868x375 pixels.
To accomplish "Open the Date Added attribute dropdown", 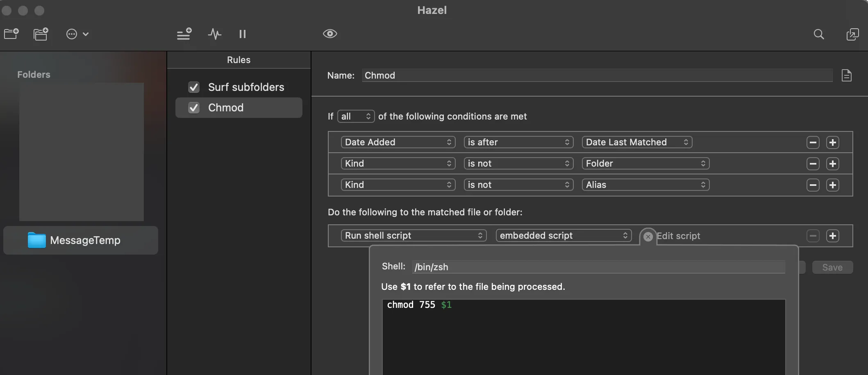I will click(398, 142).
